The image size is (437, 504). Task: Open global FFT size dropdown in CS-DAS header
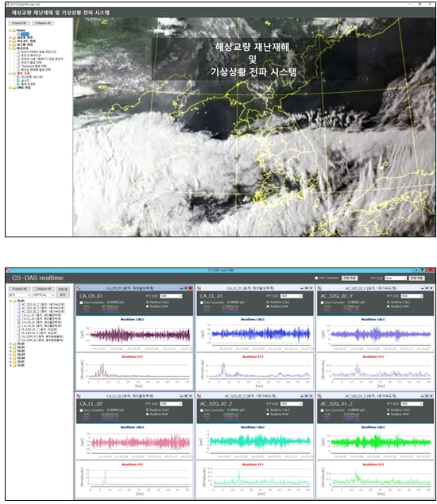click(396, 278)
